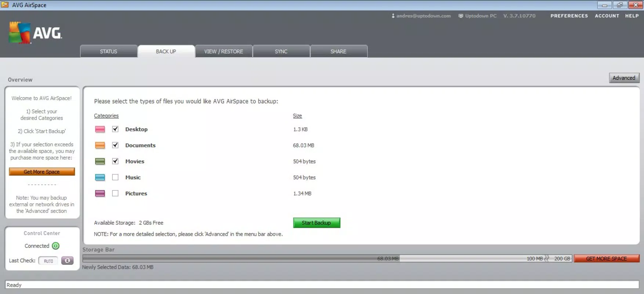
Task: Click the AVG AirSpace title bar icon
Action: pos(5,5)
